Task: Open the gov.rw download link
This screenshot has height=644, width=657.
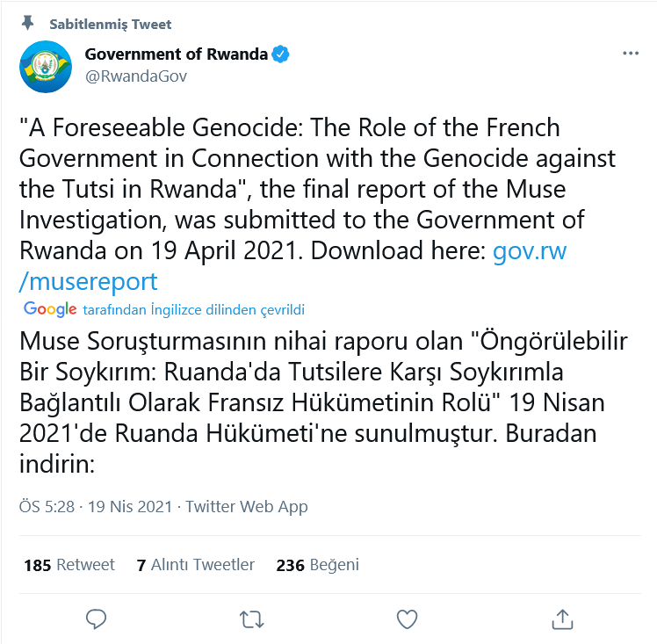Action: 530,251
